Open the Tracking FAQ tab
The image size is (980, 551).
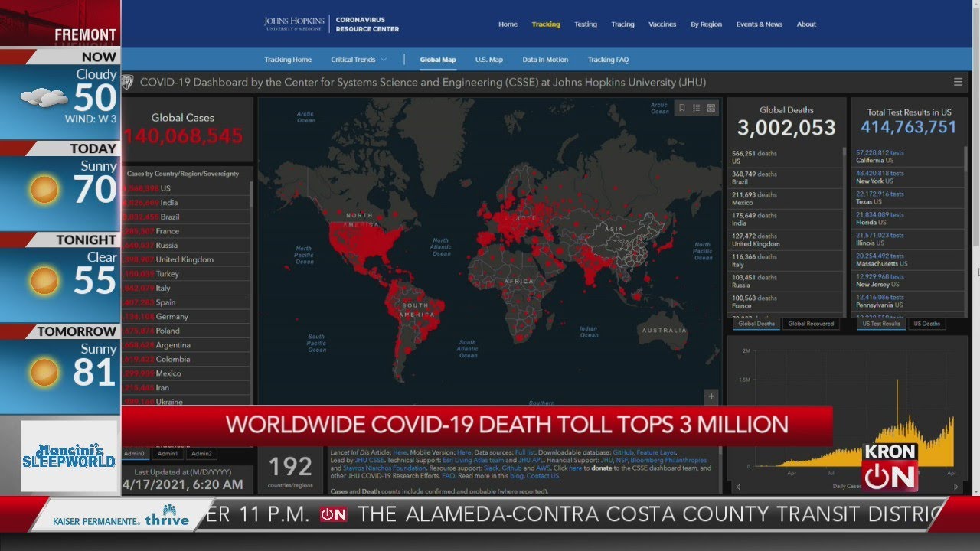[x=608, y=60]
